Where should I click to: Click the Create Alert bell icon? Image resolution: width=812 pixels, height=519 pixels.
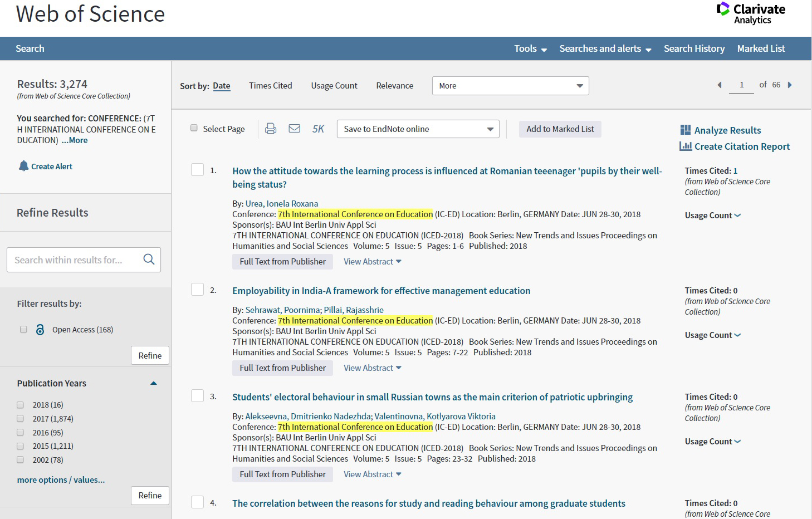(23, 166)
